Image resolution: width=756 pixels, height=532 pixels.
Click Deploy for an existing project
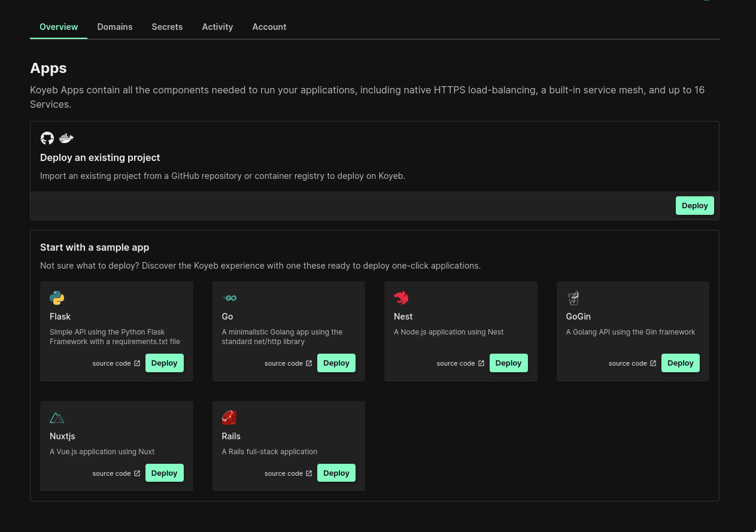click(694, 205)
